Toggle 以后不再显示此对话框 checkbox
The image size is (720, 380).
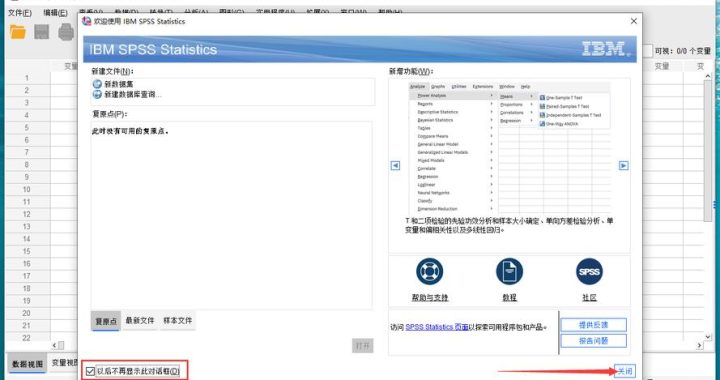point(90,371)
